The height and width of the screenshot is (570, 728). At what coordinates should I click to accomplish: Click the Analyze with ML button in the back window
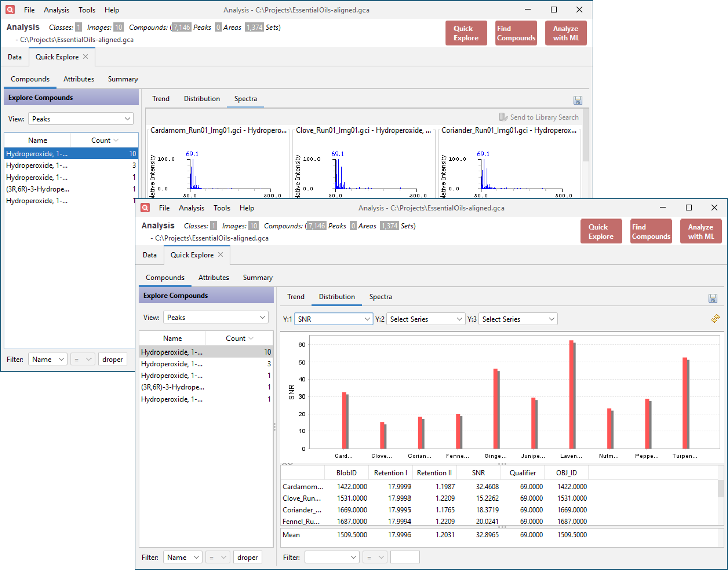pos(566,33)
